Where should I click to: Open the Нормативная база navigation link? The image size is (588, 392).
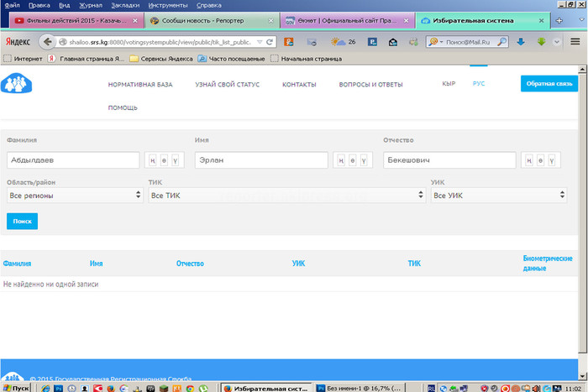140,85
